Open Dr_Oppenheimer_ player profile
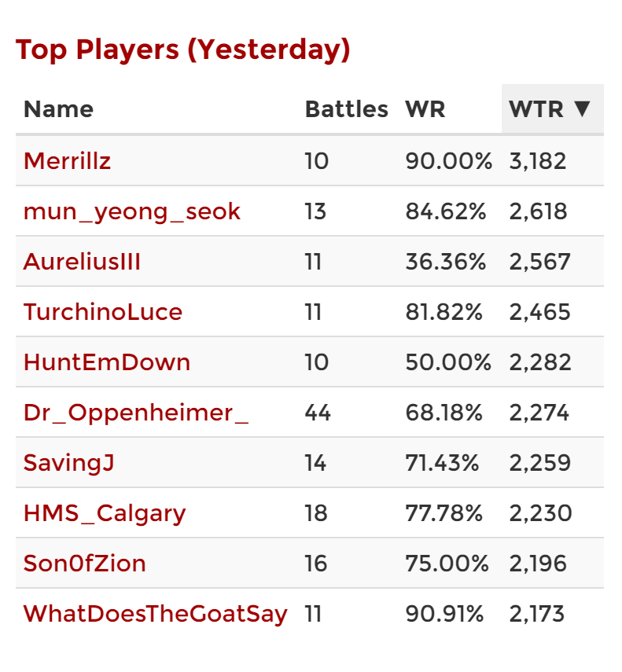Image resolution: width=622 pixels, height=672 pixels. tap(136, 413)
